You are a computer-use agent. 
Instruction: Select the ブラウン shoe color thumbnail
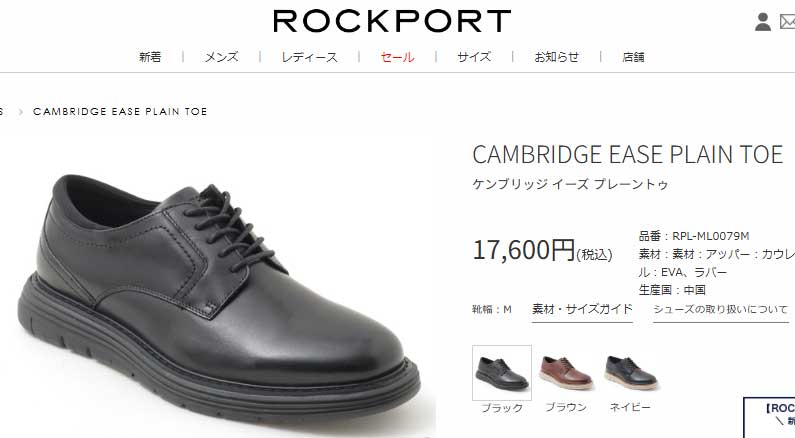click(566, 373)
